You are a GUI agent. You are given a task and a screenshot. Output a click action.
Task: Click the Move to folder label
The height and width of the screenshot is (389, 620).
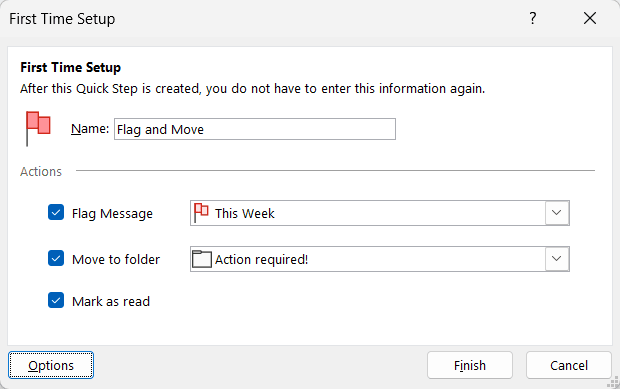[116, 259]
